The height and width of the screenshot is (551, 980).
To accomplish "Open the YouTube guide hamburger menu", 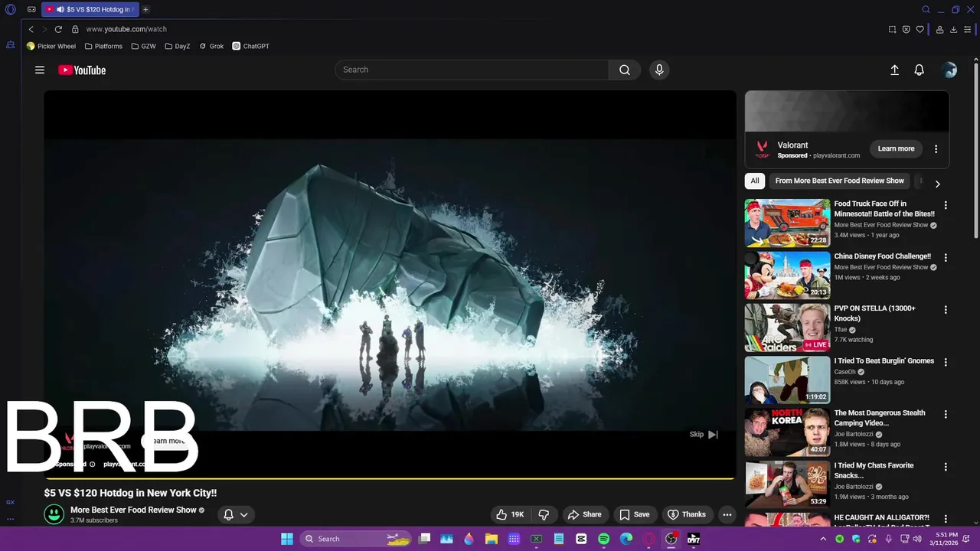I will [40, 70].
